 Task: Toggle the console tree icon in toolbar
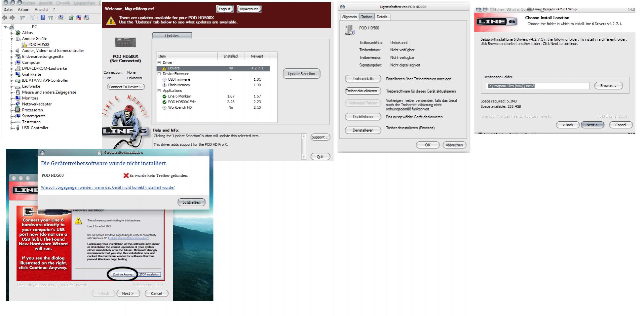(x=22, y=18)
